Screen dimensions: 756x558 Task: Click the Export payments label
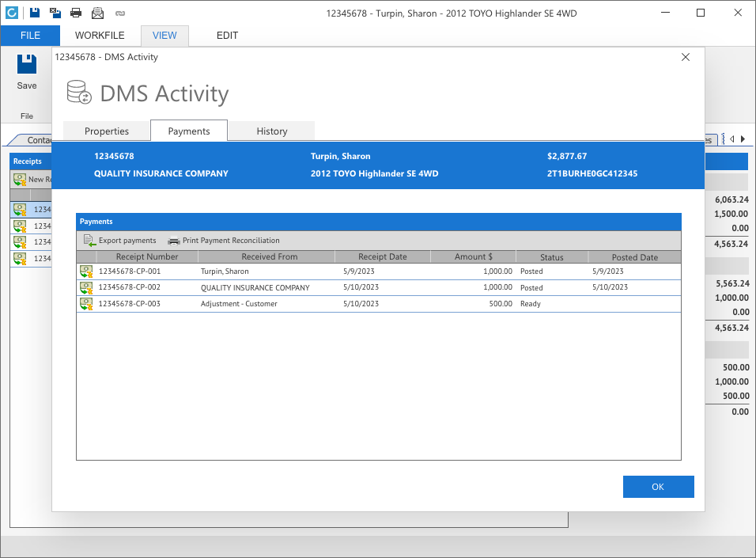point(127,241)
